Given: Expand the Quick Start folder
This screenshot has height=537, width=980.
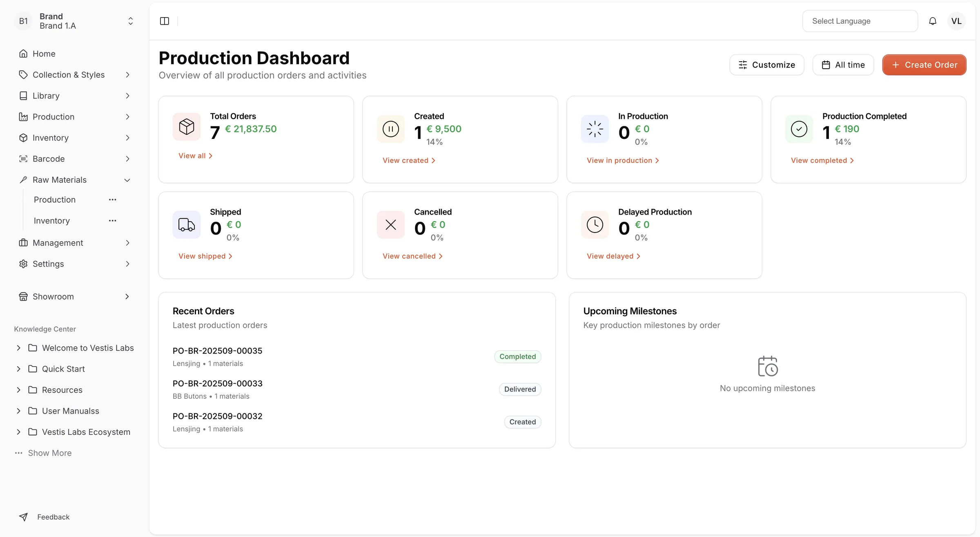Looking at the screenshot, I should 18,369.
